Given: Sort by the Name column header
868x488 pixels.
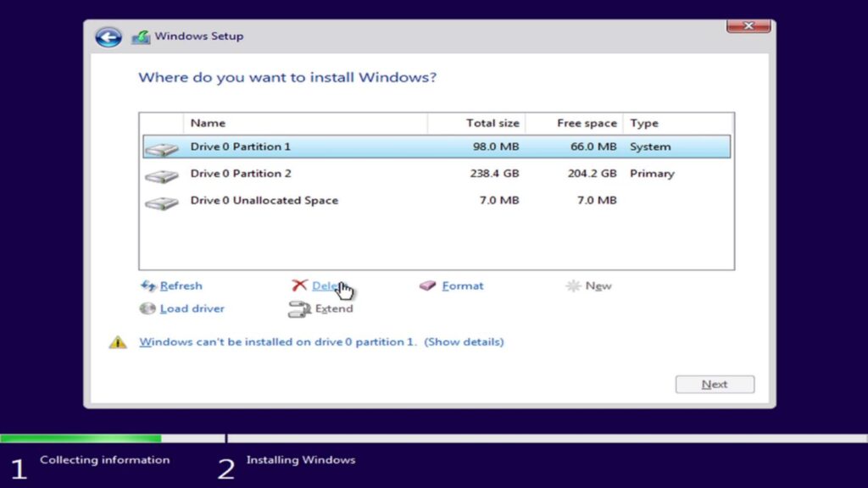Looking at the screenshot, I should point(305,123).
